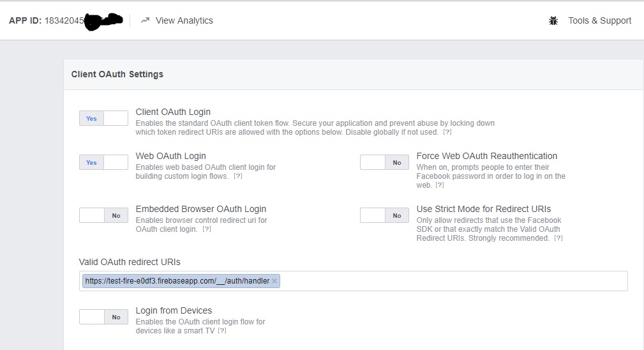The height and width of the screenshot is (350, 644).
Task: Click the APP ID number text
Action: 64,20
